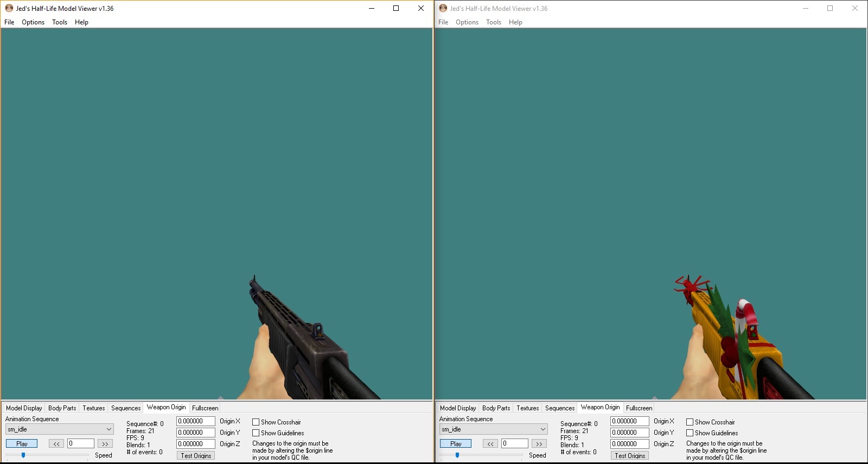Image resolution: width=868 pixels, height=464 pixels.
Task: Switch to Body Parts tab in left window
Action: 62,408
